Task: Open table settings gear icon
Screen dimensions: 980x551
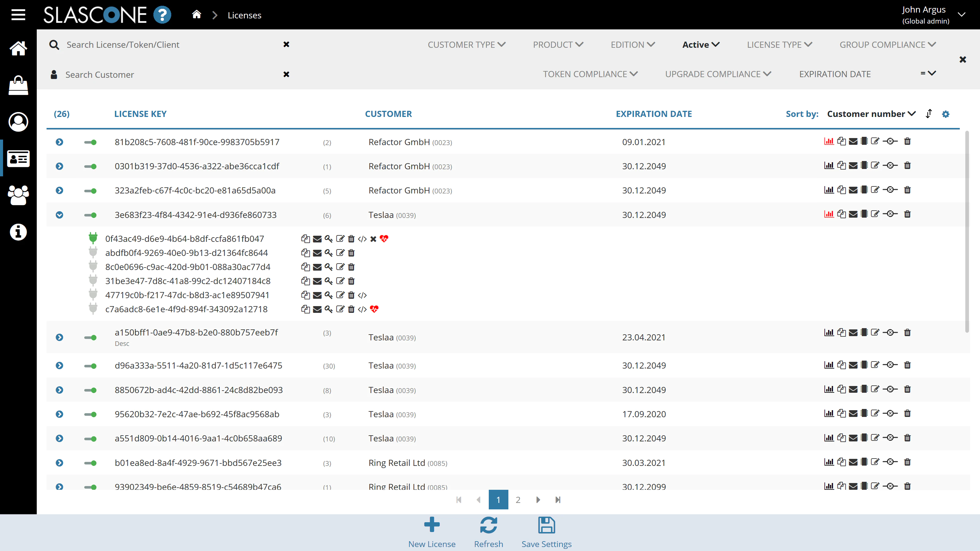Action: [x=946, y=114]
